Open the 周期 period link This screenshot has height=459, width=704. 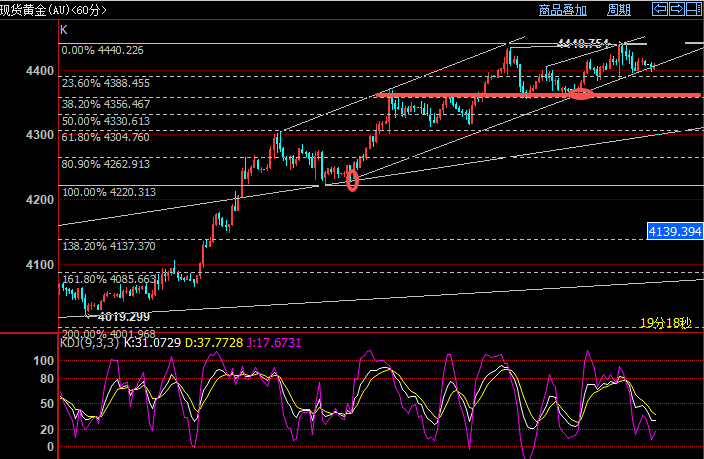(x=619, y=10)
